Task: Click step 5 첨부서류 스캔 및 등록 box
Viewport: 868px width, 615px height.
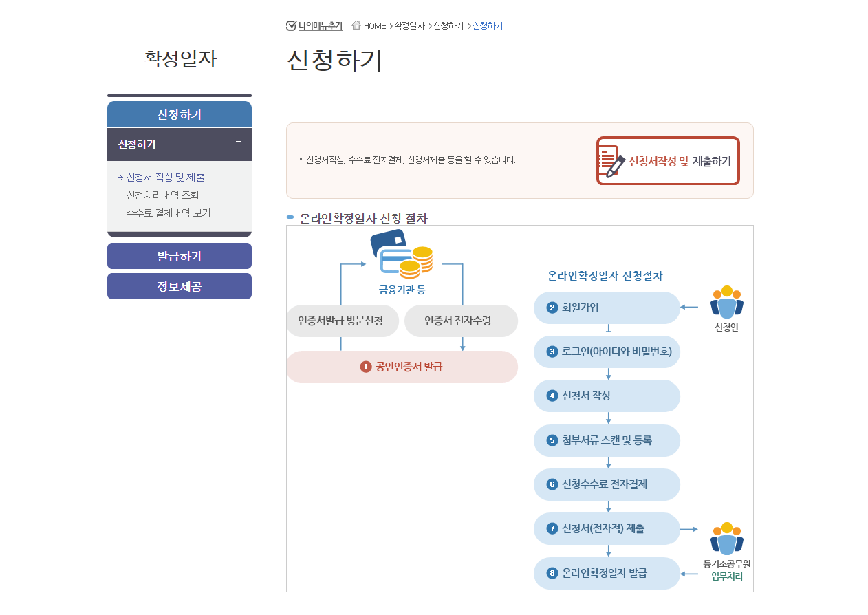Action: coord(607,440)
